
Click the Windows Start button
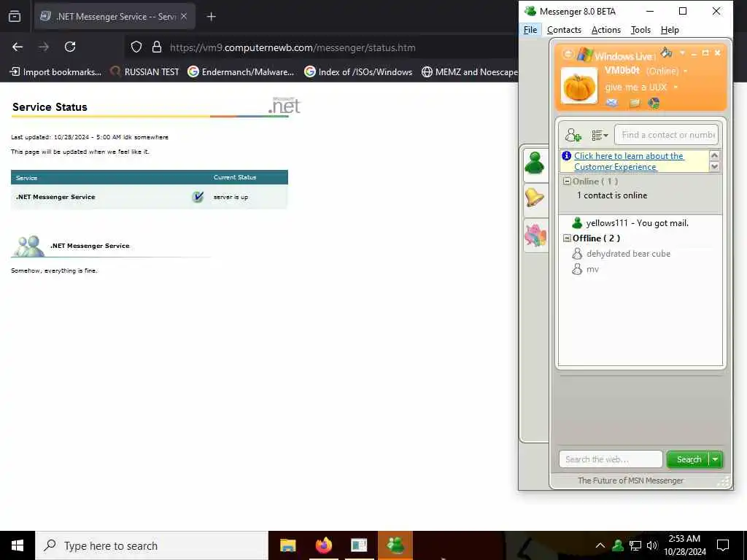pyautogui.click(x=18, y=545)
